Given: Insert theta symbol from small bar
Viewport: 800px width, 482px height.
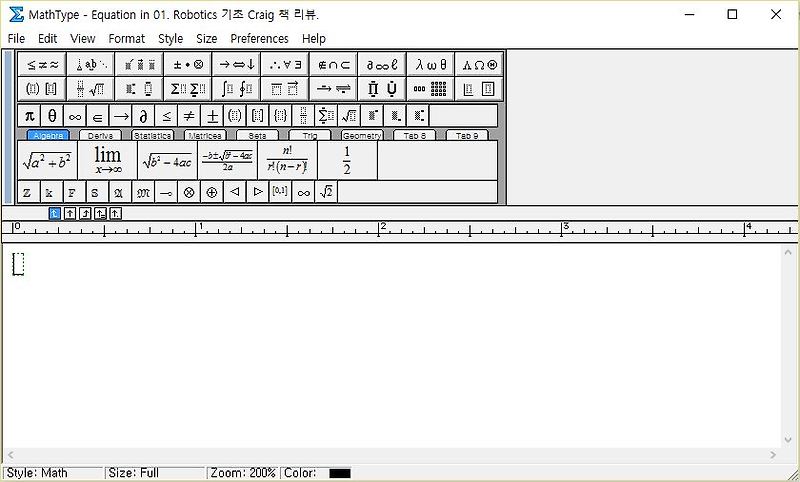Looking at the screenshot, I should 52,116.
